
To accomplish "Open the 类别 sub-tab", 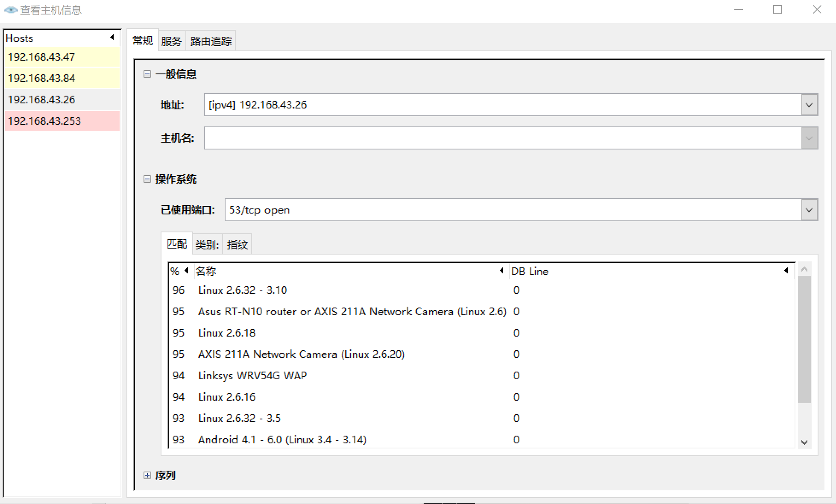I will click(x=207, y=245).
